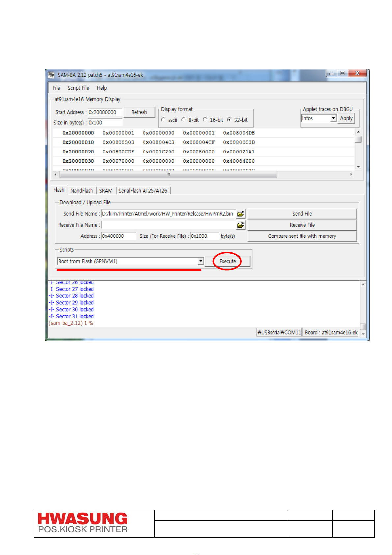The height and width of the screenshot is (555, 392).
Task: Switch to the SRAM tab
Action: click(106, 191)
